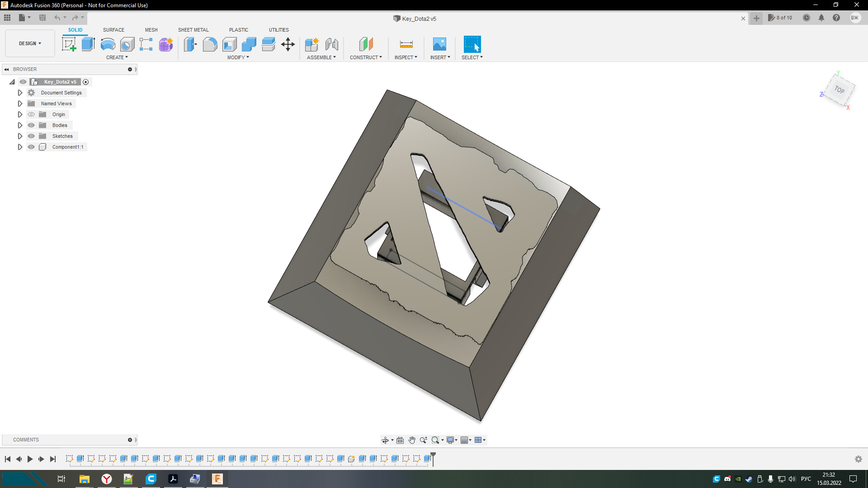Open the Windows File Explorer taskbar icon

point(84,479)
